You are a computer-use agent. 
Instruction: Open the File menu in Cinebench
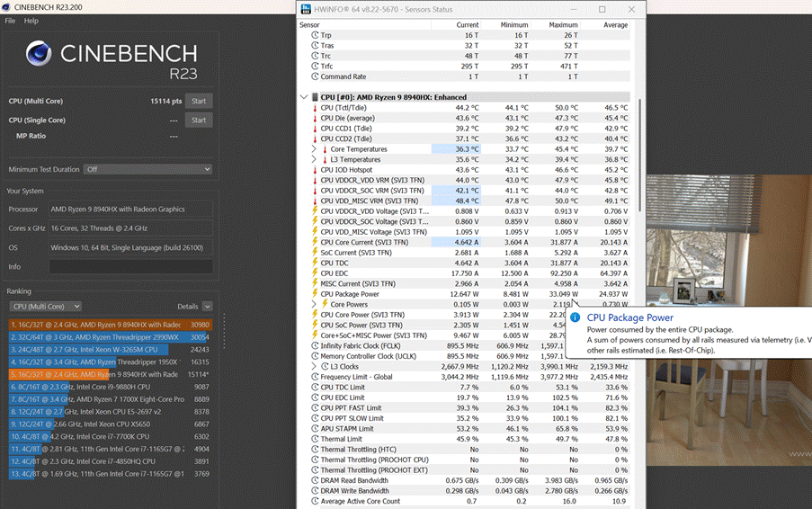pos(10,21)
